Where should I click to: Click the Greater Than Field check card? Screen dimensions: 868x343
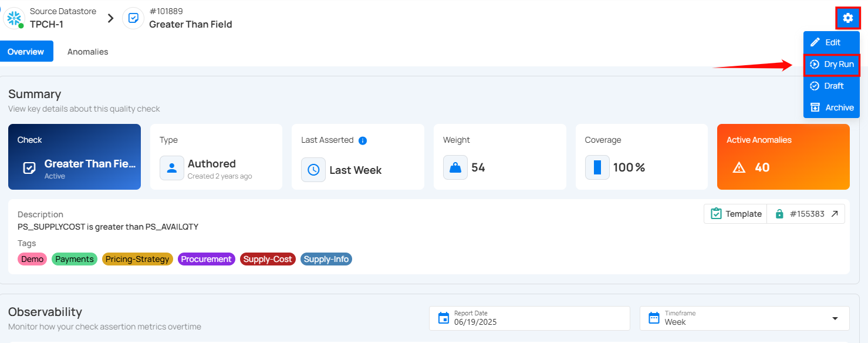click(75, 157)
